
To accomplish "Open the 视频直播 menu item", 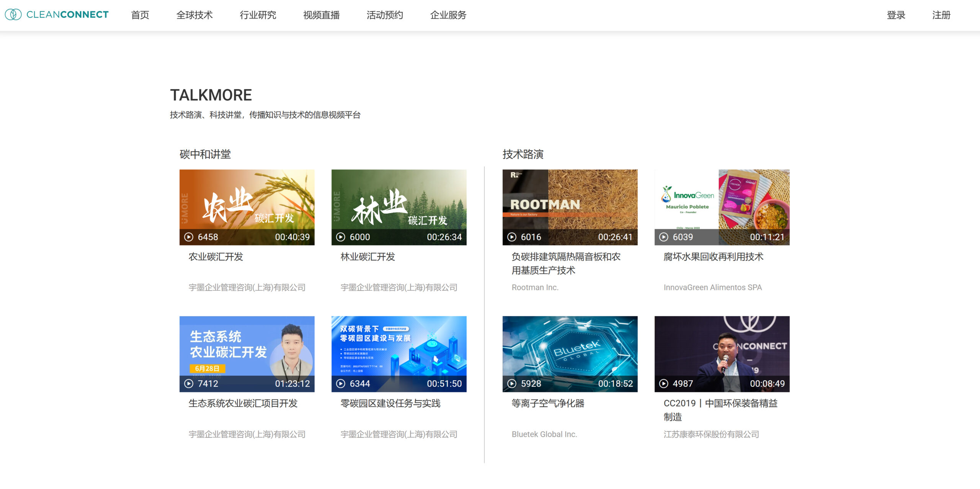I will [x=321, y=15].
